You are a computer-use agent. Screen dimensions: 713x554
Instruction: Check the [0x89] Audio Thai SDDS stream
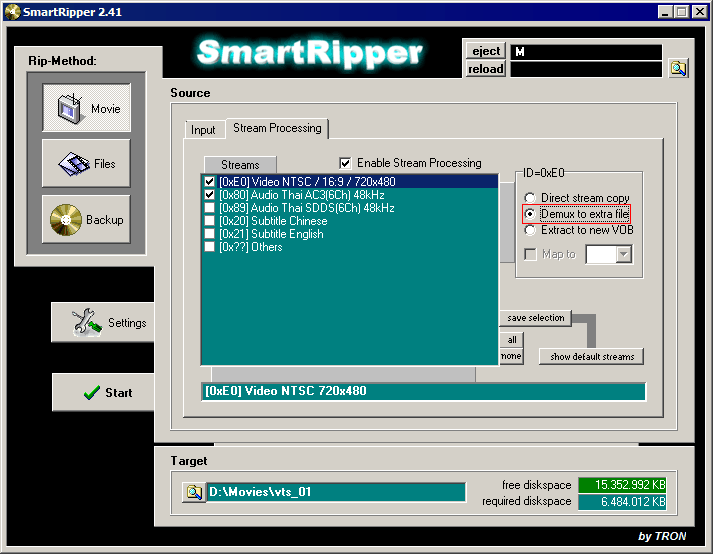point(210,208)
